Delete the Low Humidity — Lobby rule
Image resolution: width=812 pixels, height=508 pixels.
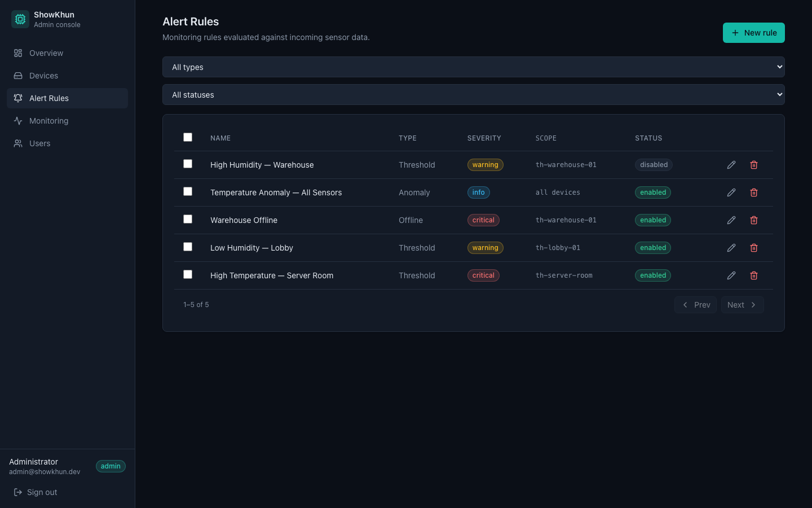pos(754,248)
